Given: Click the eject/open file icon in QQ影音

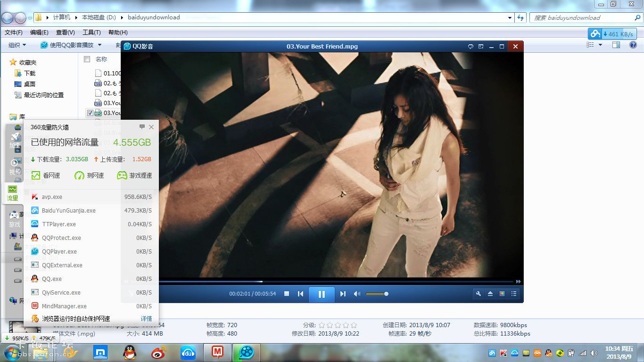Looking at the screenshot, I should pyautogui.click(x=490, y=294).
